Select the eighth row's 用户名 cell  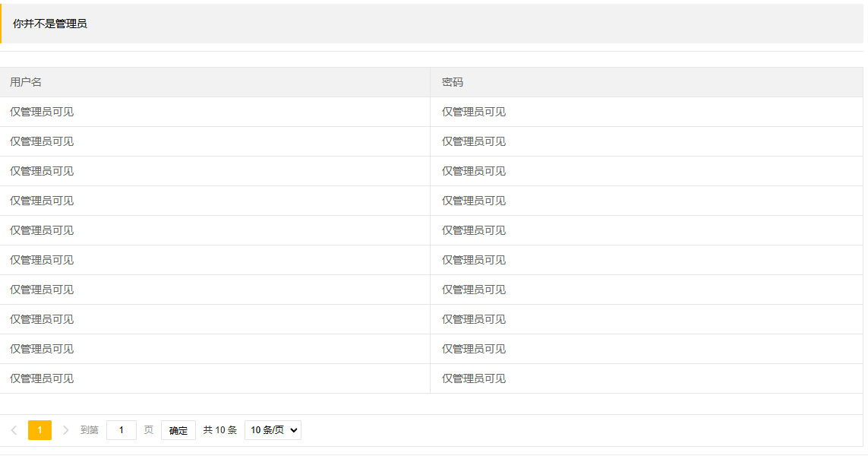point(42,319)
